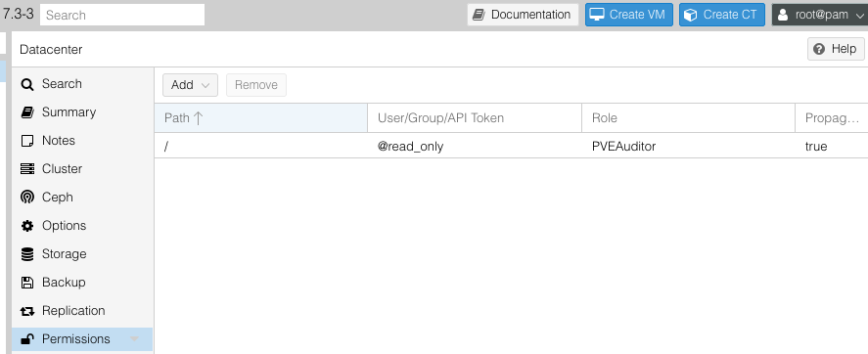Viewport: 868px width, 354px height.
Task: Select the @read_only permission row
Action: tap(511, 147)
